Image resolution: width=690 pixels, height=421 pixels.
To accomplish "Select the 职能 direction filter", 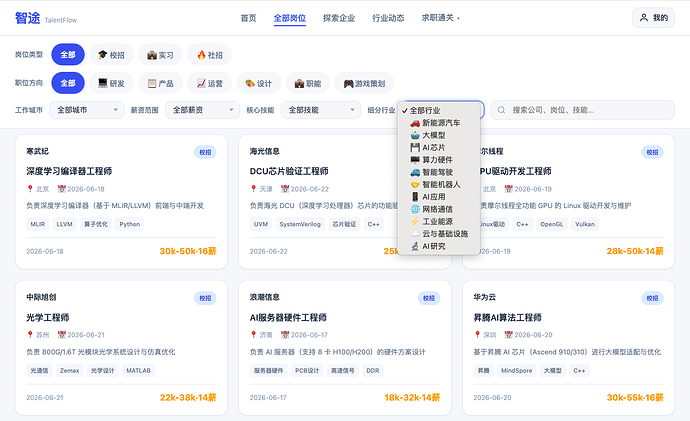I will [308, 83].
